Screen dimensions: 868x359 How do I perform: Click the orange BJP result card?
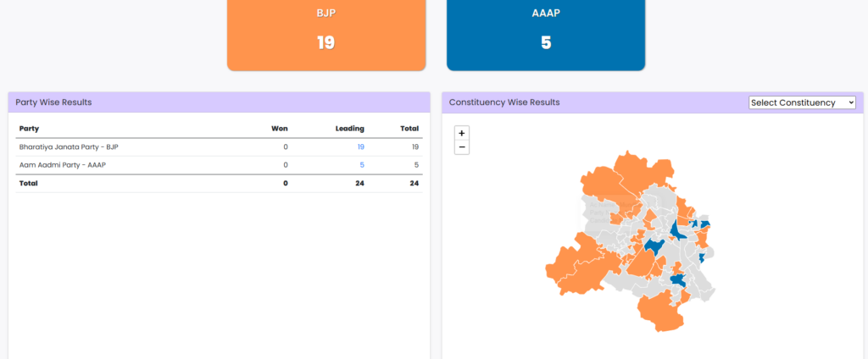(x=326, y=35)
